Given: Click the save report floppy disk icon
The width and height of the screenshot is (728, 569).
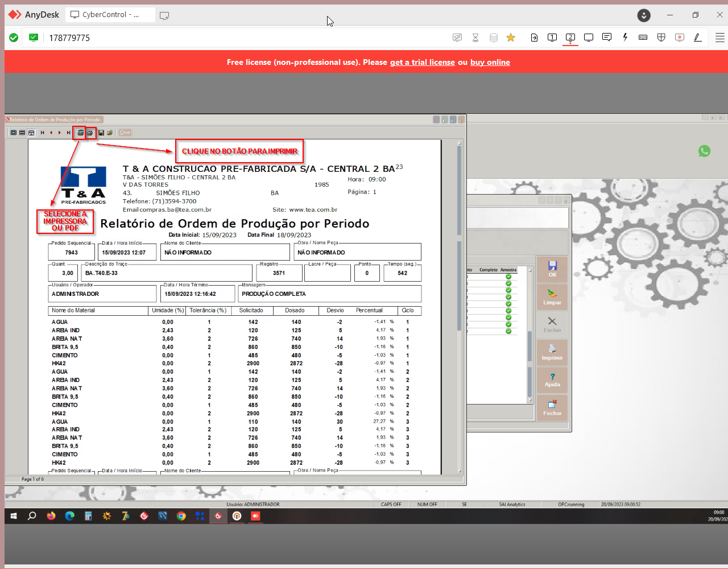Looking at the screenshot, I should (x=101, y=133).
